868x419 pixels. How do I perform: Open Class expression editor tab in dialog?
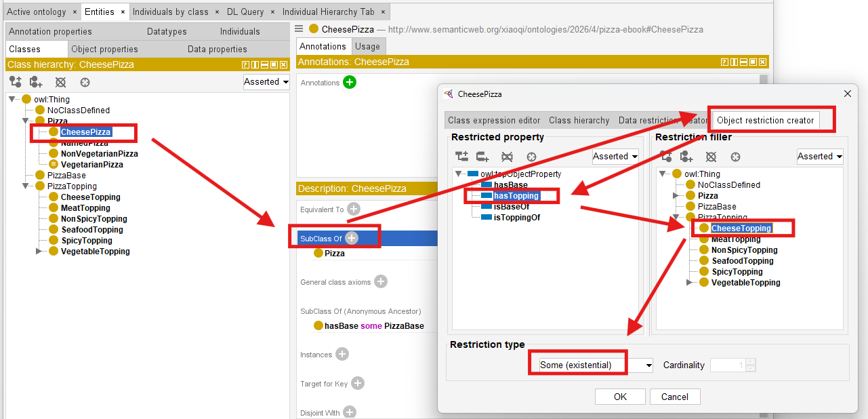pos(494,120)
